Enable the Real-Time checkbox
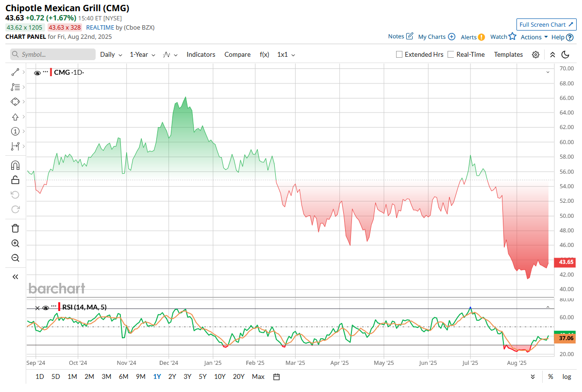The image size is (582, 392). tap(450, 54)
